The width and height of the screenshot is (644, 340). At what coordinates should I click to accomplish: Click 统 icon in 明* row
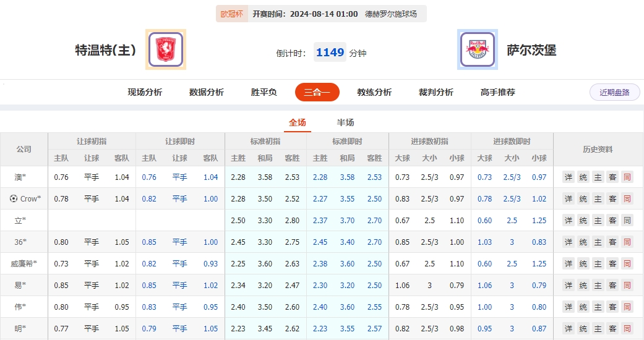(583, 328)
